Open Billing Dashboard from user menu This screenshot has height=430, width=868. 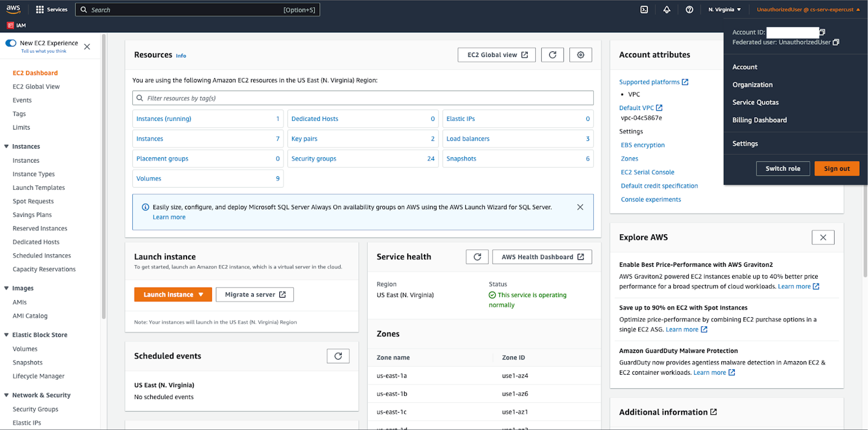click(x=759, y=120)
